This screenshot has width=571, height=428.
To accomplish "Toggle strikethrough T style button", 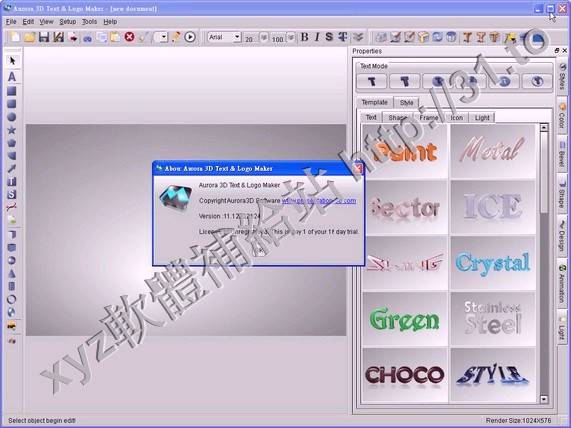I will pos(342,37).
